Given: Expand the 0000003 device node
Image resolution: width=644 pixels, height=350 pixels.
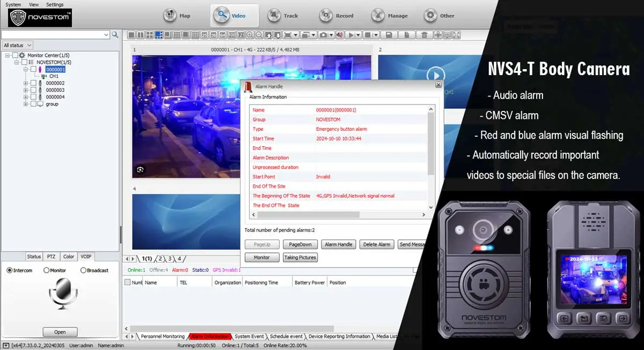Looking at the screenshot, I should coord(26,90).
